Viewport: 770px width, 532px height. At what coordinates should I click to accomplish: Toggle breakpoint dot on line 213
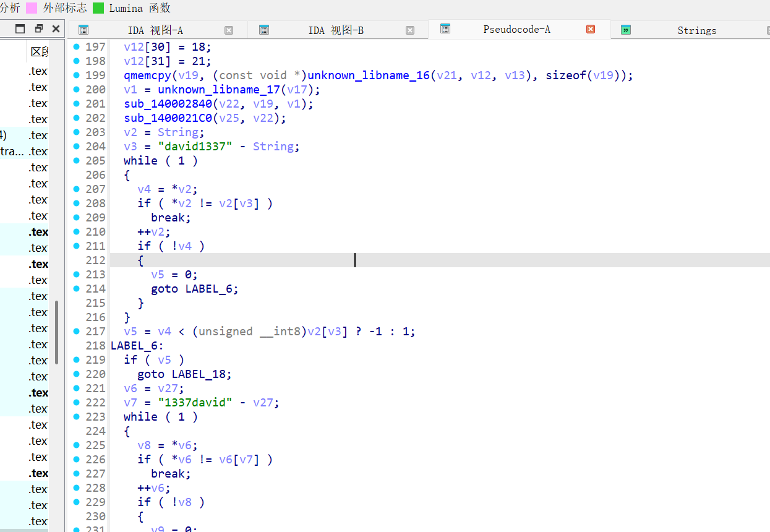(77, 274)
